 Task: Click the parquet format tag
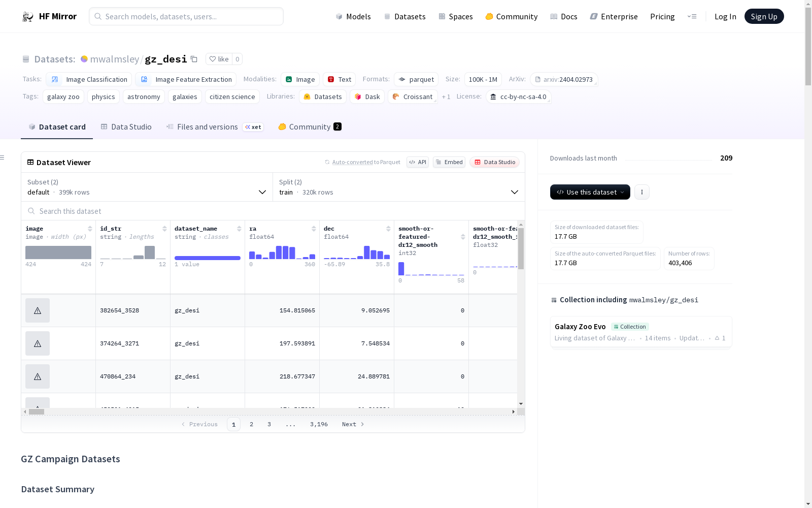[x=416, y=79]
